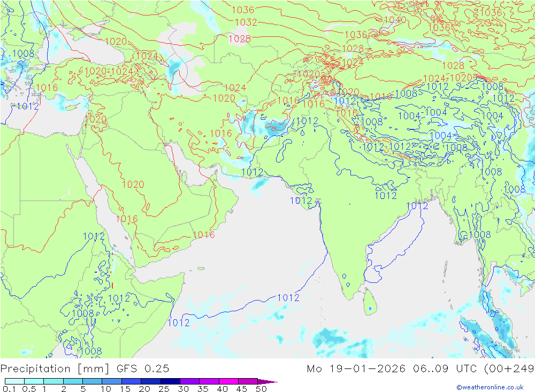This screenshot has width=535, height=392.
Task: Click the purple arrow above 50 mm
Action: click(x=267, y=382)
